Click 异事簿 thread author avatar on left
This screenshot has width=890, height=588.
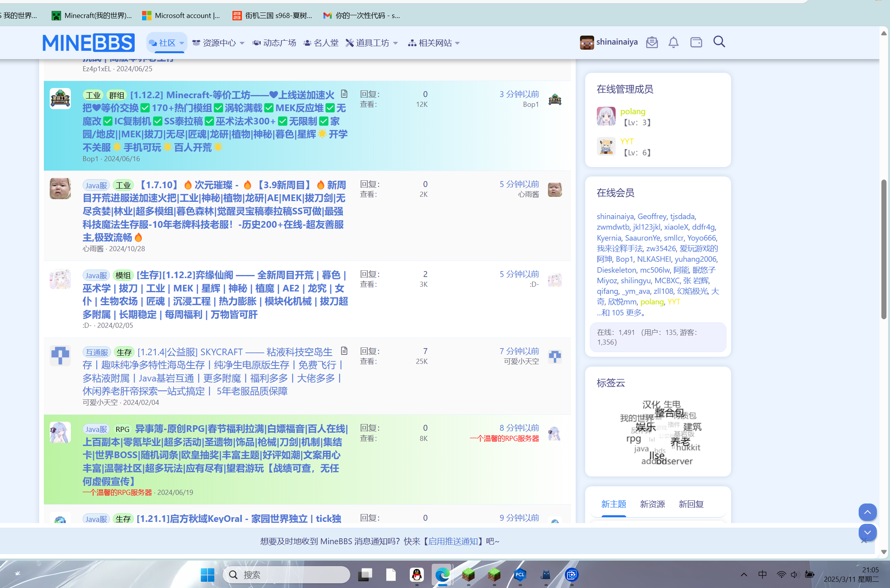60,432
